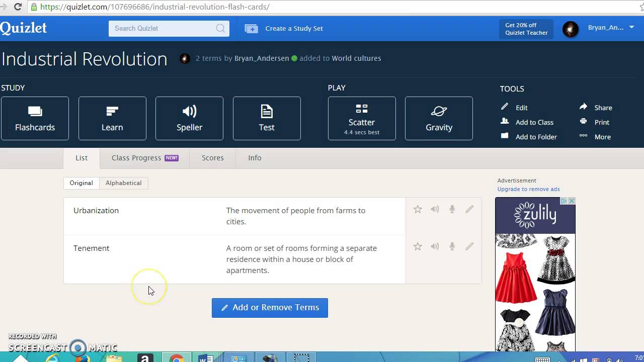Click the search magnifier icon
The width and height of the screenshot is (644, 362).
(x=220, y=28)
